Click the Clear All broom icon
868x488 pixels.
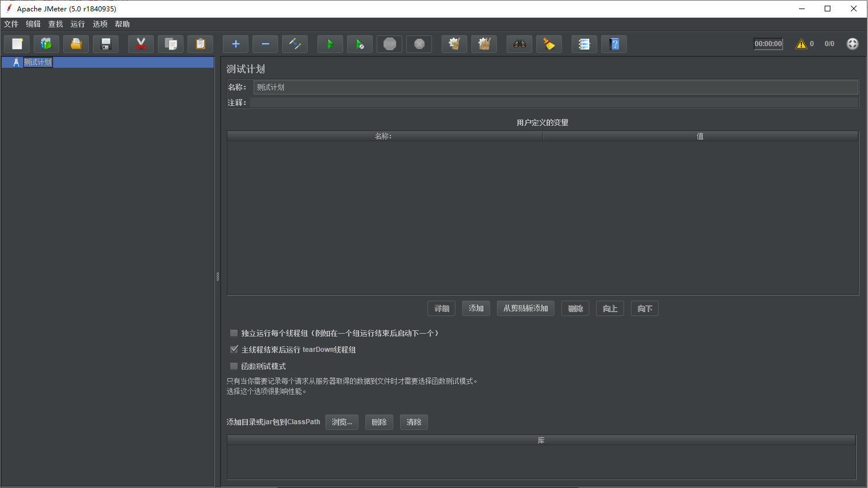484,44
